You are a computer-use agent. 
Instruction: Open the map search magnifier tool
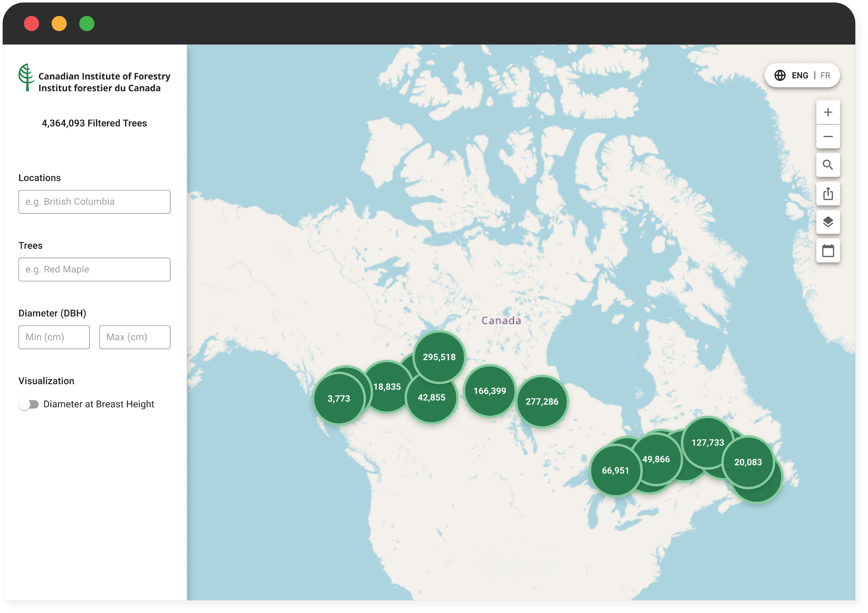click(828, 165)
